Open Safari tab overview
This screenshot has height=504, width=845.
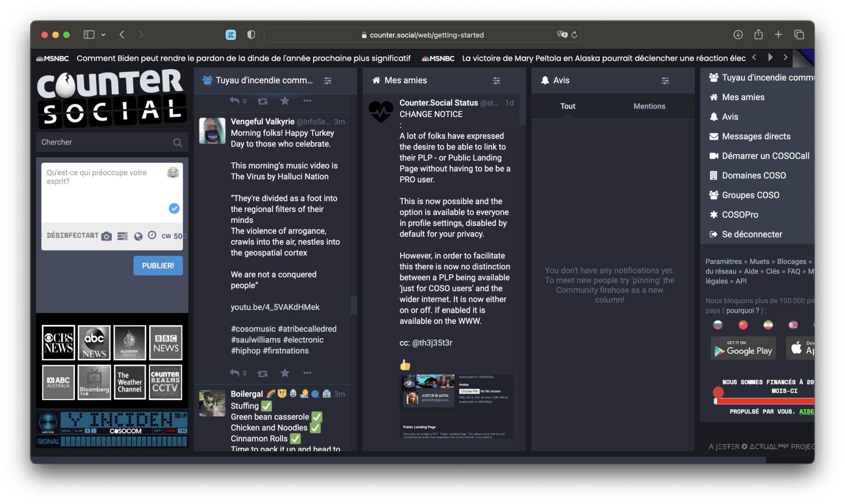click(799, 35)
